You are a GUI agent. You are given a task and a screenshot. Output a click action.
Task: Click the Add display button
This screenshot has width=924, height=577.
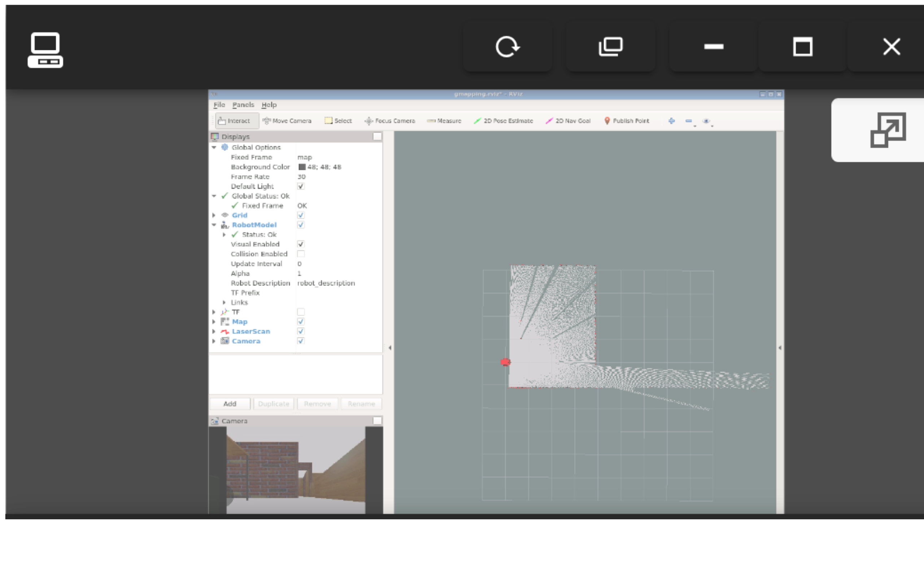tap(230, 404)
